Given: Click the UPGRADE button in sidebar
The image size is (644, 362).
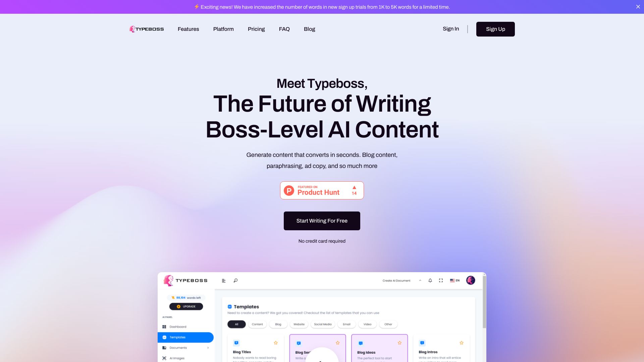Looking at the screenshot, I should 186,306.
